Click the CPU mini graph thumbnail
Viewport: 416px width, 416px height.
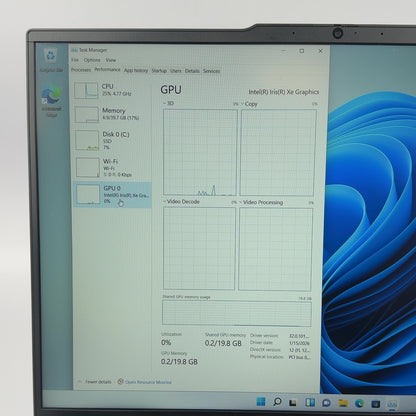(86, 91)
